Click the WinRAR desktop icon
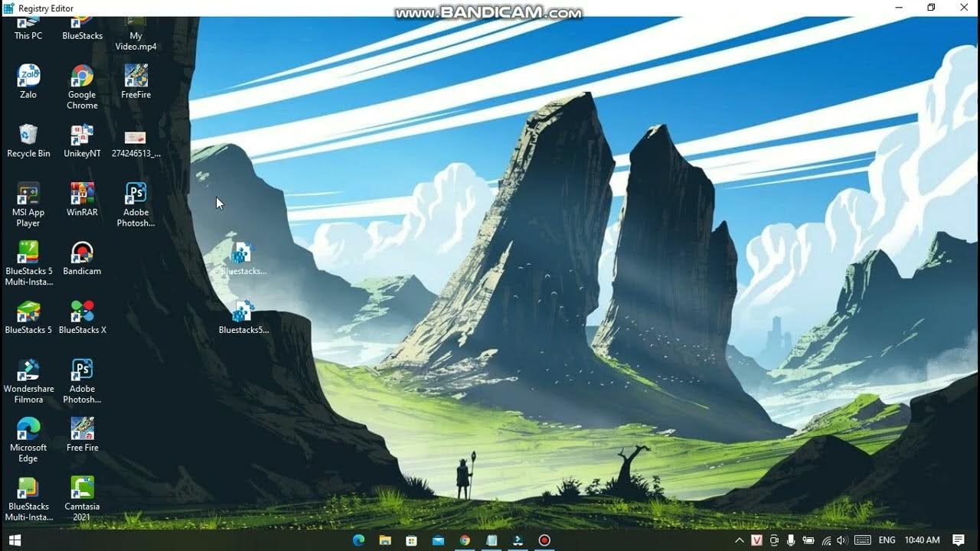980x551 pixels. coord(82,200)
